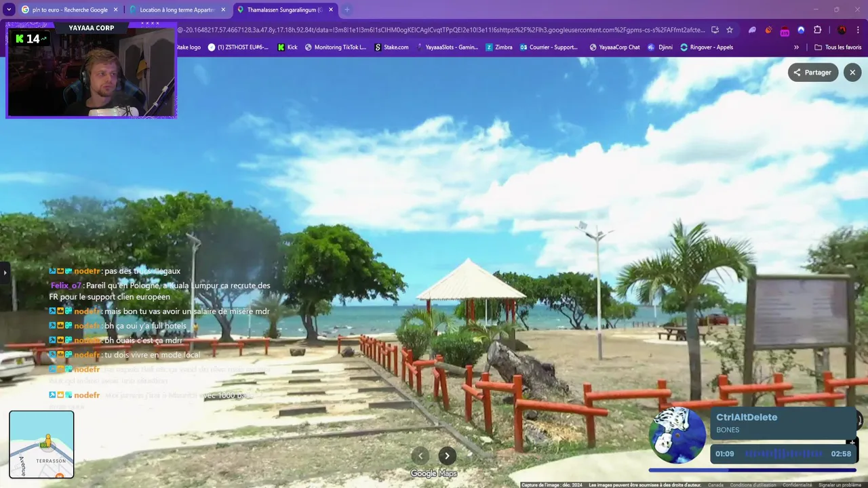868x488 pixels.
Task: Click the purple leaf extension icon
Action: pos(752,30)
